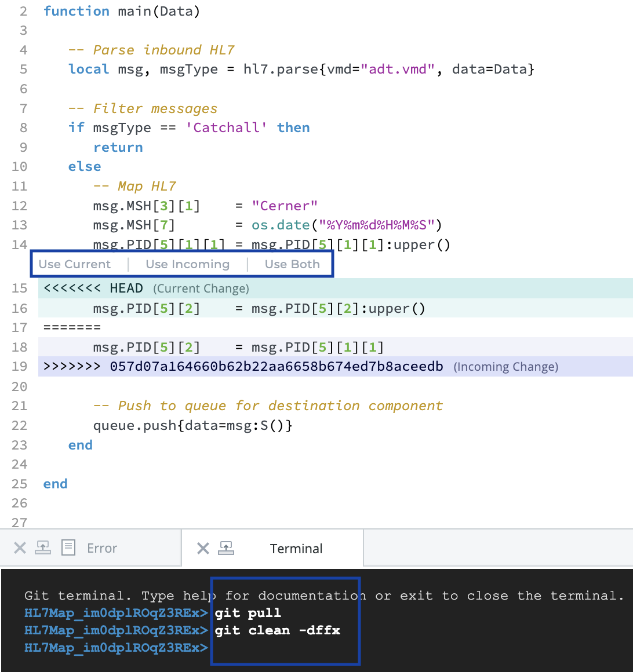Click the git pull command in terminal
Screen dimensions: 633x672
(x=248, y=613)
